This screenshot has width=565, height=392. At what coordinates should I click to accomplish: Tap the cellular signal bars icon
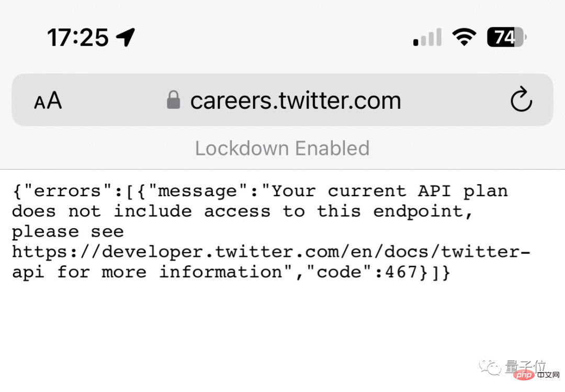point(427,37)
